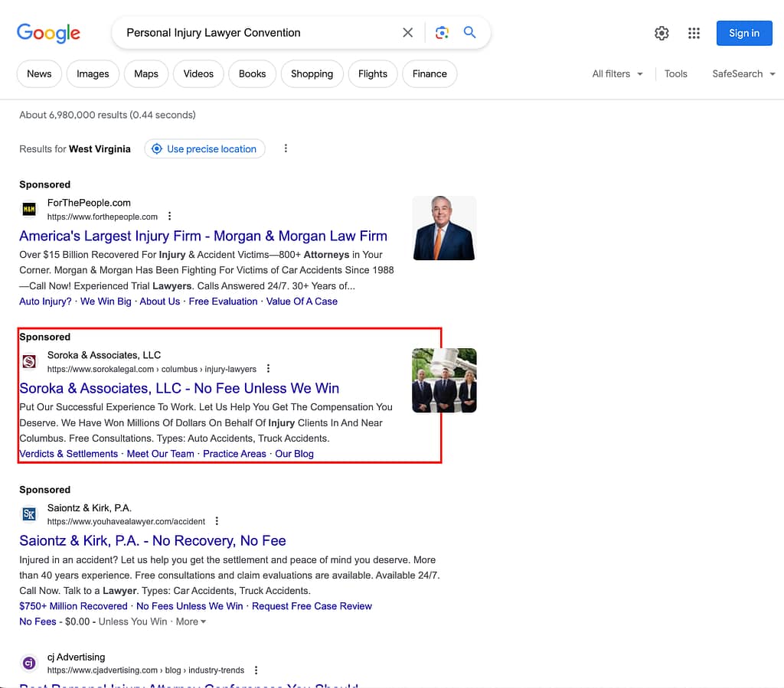The width and height of the screenshot is (784, 688).
Task: Open three-dot menu next to youhavealawyer.com URL
Action: point(217,520)
